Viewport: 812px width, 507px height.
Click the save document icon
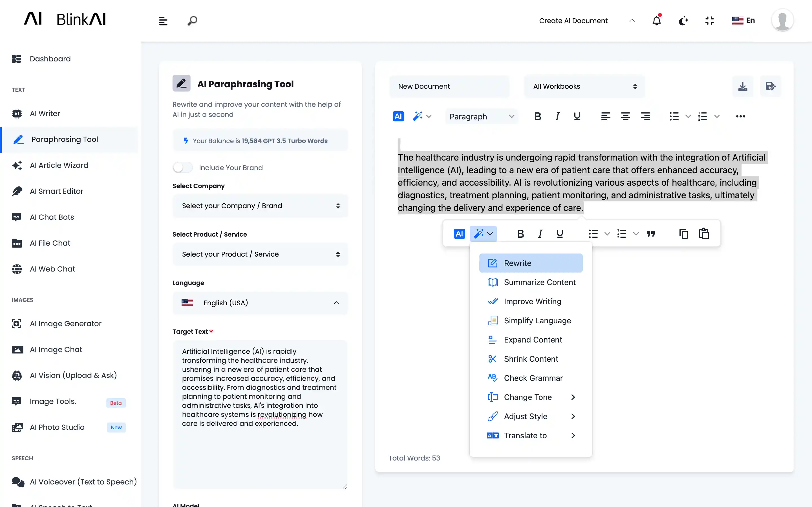(x=770, y=86)
